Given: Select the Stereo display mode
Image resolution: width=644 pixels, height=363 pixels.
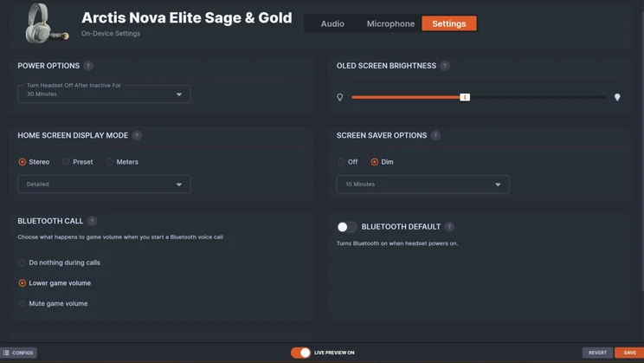Looking at the screenshot, I should [34, 162].
